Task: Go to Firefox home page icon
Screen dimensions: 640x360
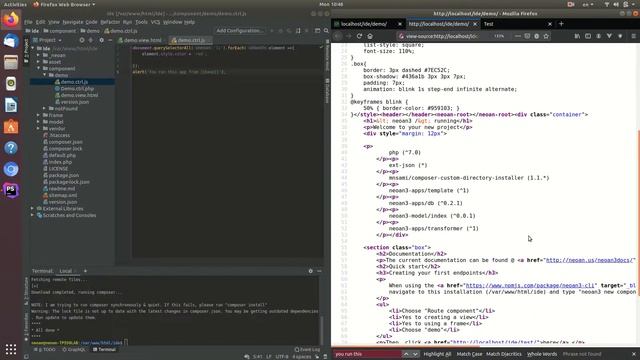Action: pos(370,36)
